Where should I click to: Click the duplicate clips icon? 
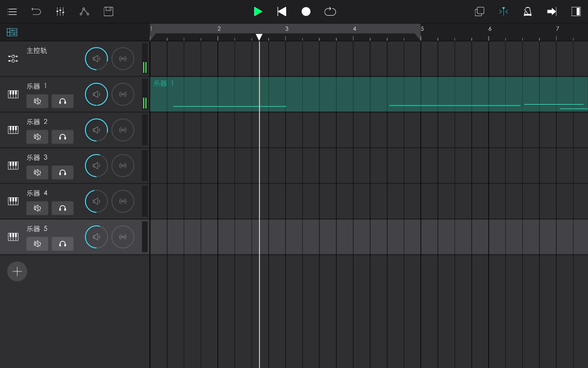pos(479,11)
